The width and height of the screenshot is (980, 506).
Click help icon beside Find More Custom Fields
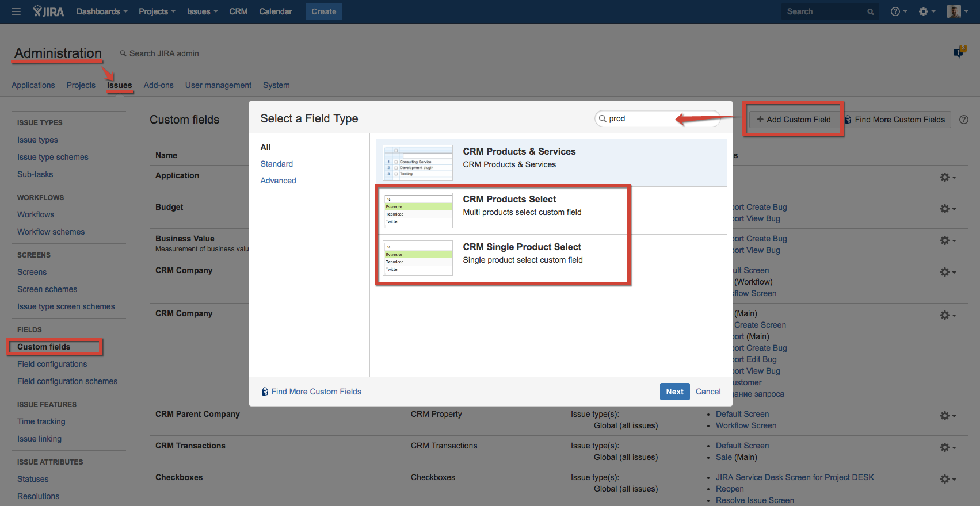964,120
